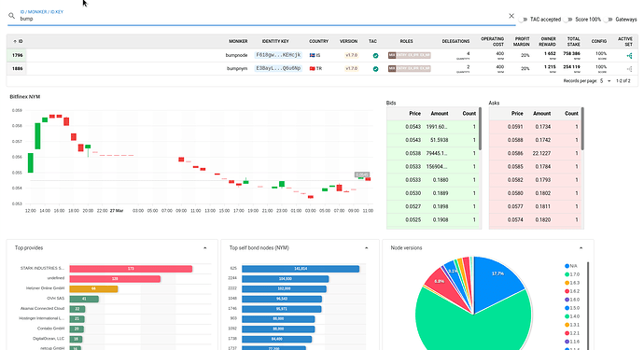Sort table by ID column header

(x=18, y=41)
